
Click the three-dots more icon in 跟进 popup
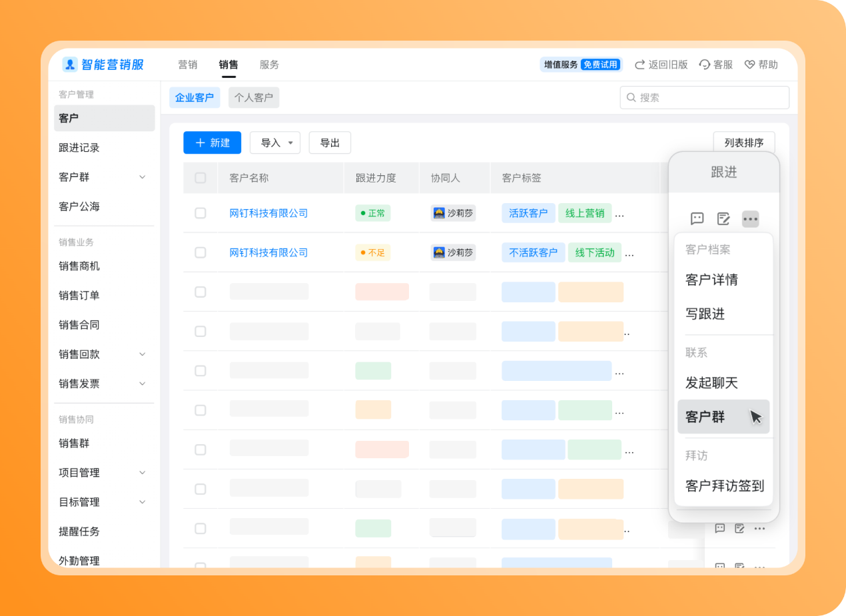pos(750,218)
